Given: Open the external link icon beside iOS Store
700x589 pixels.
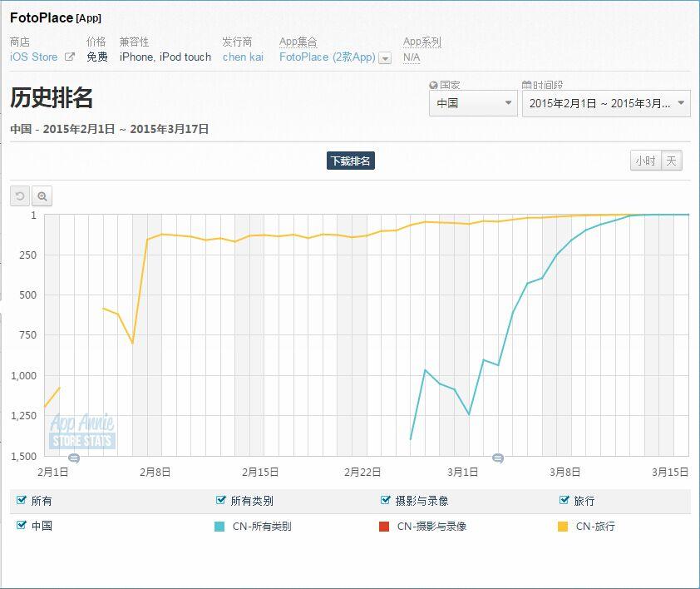Looking at the screenshot, I should point(70,57).
